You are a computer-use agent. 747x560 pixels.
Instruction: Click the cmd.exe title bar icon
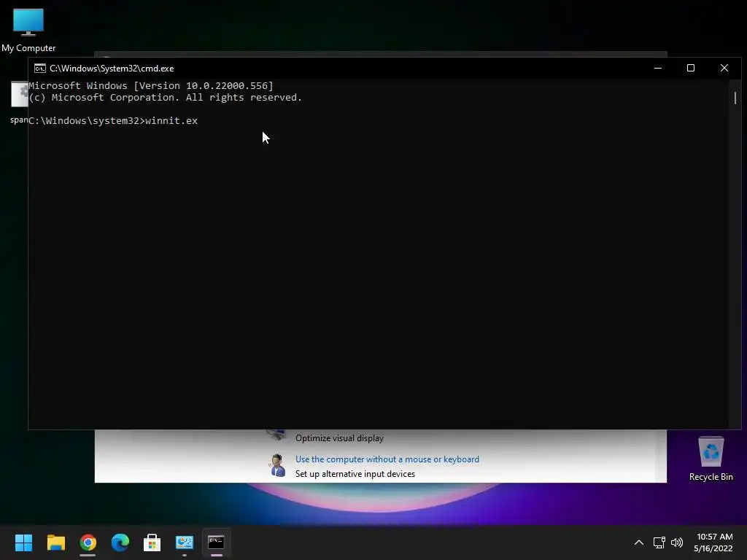[x=40, y=69]
